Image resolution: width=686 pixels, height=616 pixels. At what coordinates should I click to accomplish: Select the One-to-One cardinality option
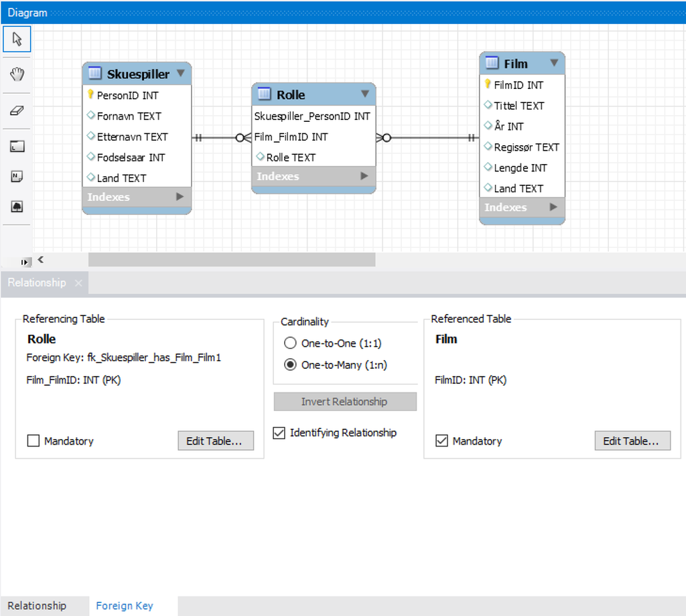[x=289, y=343]
